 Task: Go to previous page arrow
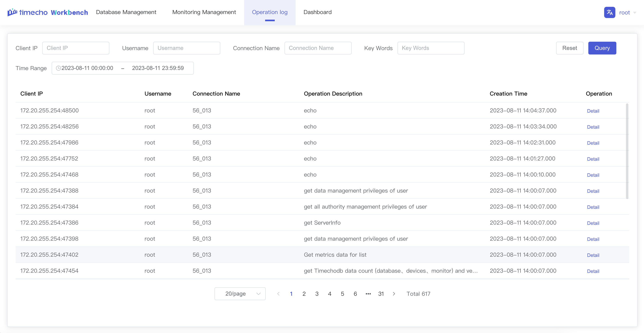point(278,294)
